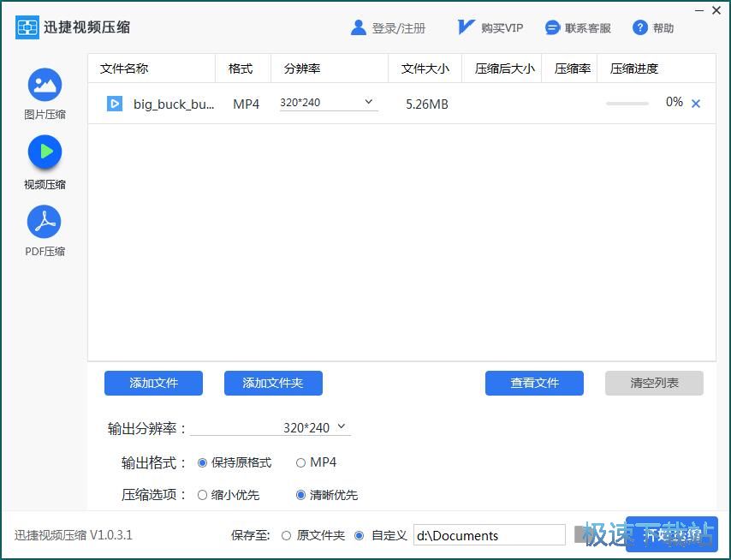
Task: Choose 缩小优先 compression option
Action: tap(203, 495)
